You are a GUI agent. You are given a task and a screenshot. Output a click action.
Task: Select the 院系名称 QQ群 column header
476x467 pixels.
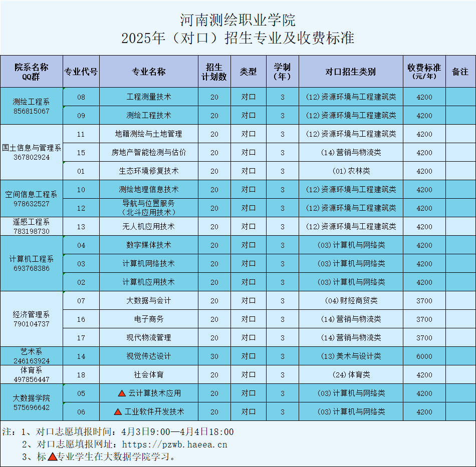click(32, 72)
